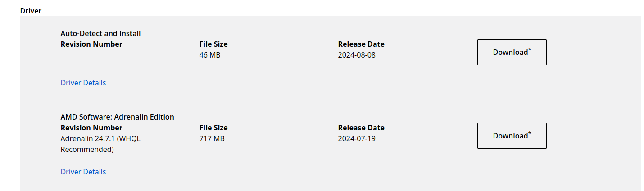This screenshot has height=191, width=644.
Task: Click the 46 MB file size value
Action: (x=210, y=55)
